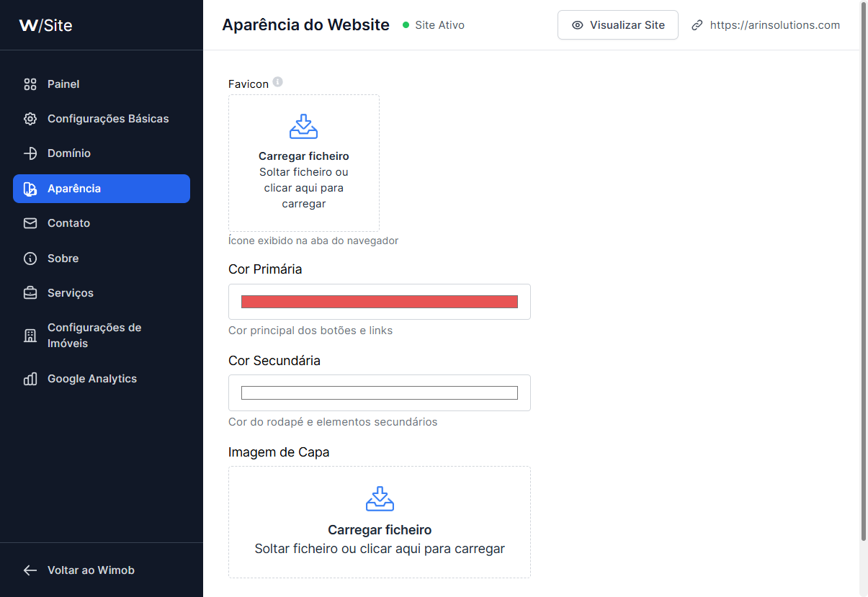The height and width of the screenshot is (597, 868).
Task: Click the Favicon info tooltip icon
Action: pyautogui.click(x=277, y=82)
